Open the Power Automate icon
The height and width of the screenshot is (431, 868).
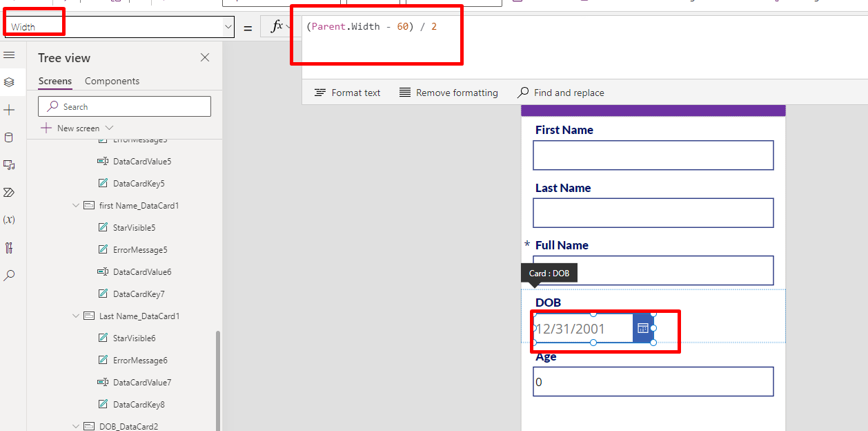(x=9, y=192)
